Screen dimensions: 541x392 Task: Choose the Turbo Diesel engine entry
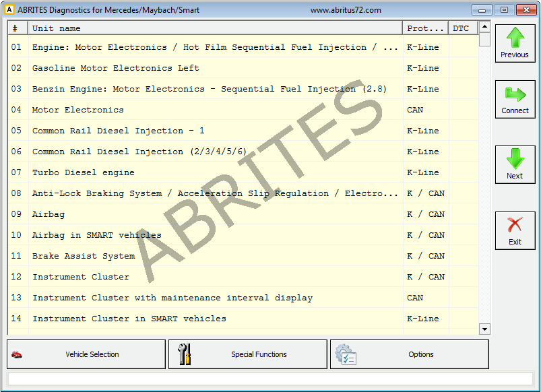point(84,172)
